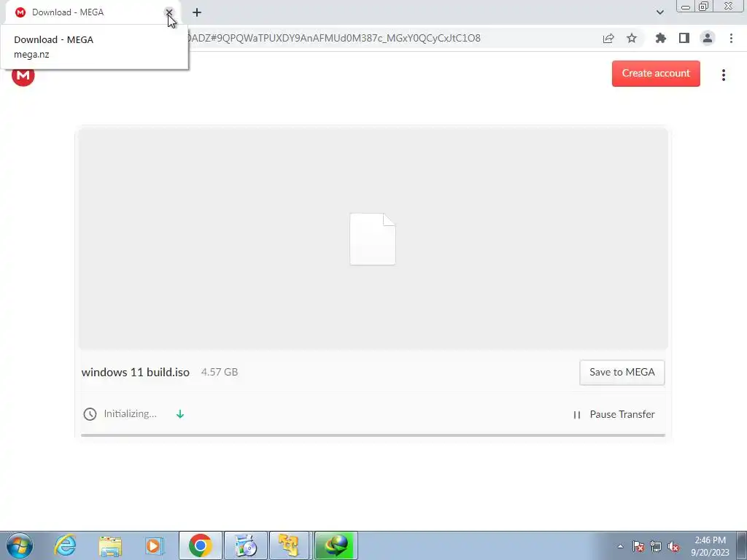
Task: Open Windows Media Player from taskbar
Action: point(155,545)
